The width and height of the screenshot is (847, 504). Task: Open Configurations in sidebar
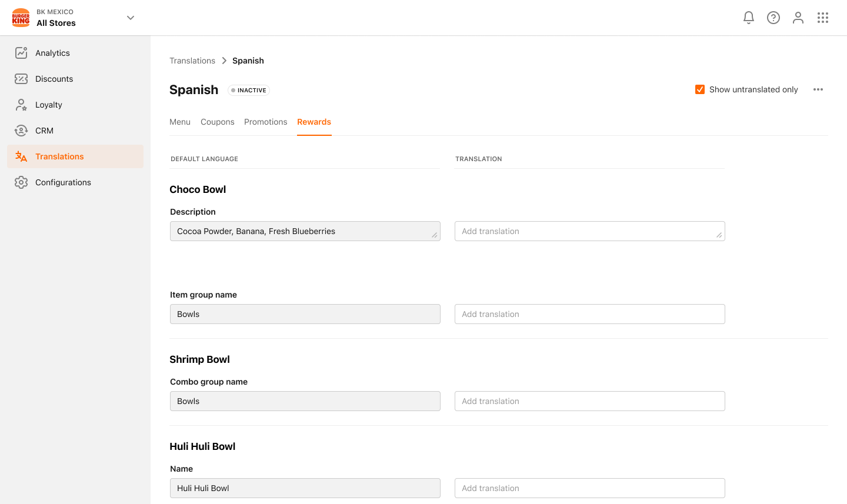75,182
